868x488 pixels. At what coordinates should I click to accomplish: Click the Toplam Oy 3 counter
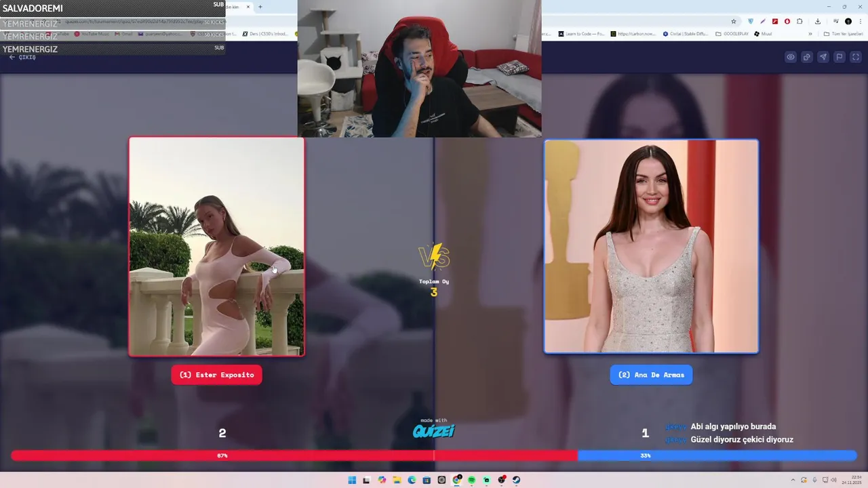click(x=434, y=287)
